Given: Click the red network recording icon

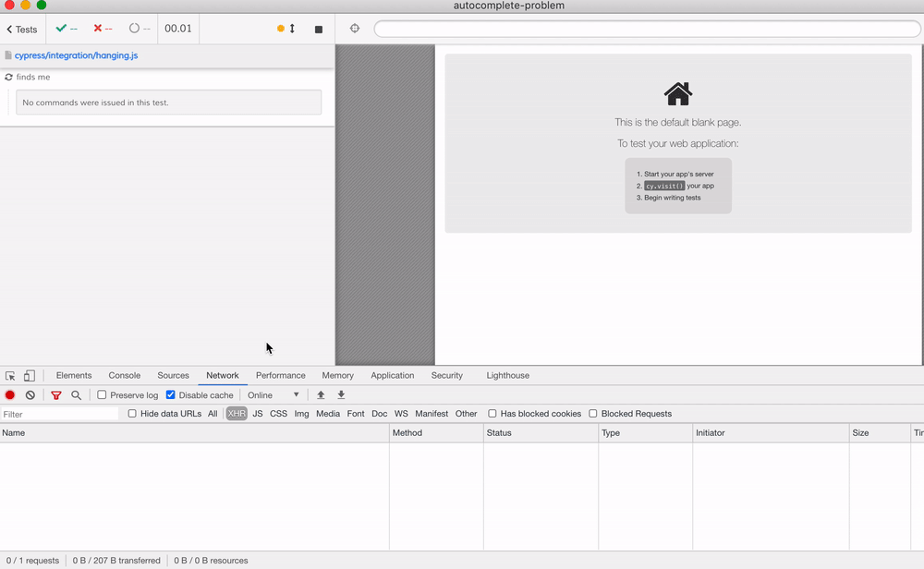Looking at the screenshot, I should coord(9,394).
